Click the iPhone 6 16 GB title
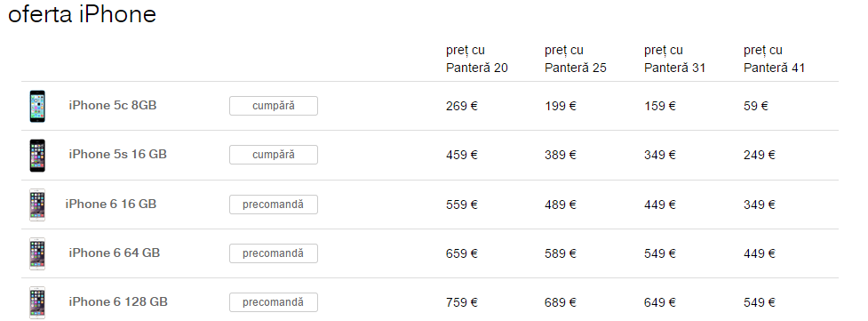This screenshot has height=321, width=868. 111,204
